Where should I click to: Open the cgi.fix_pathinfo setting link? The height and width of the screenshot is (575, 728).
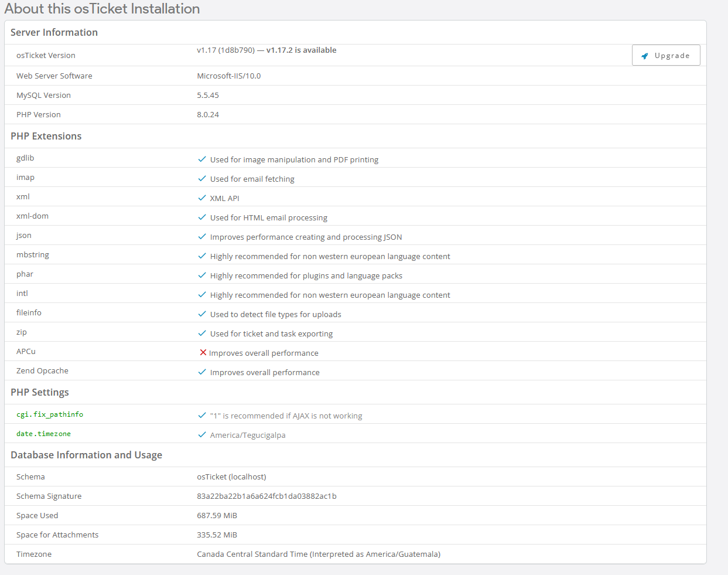(x=50, y=414)
